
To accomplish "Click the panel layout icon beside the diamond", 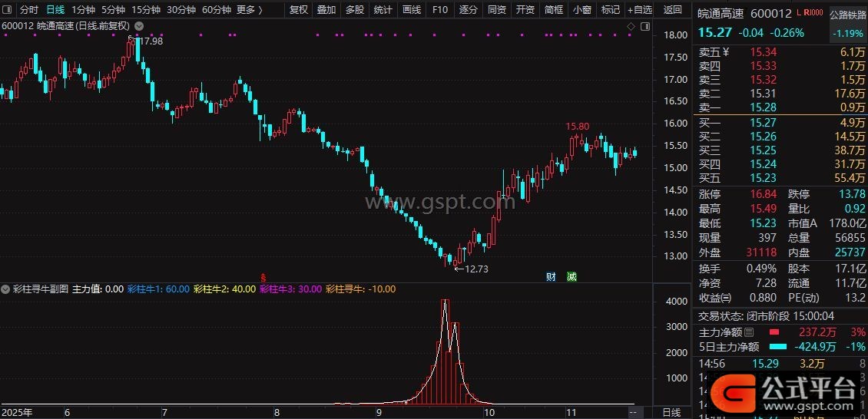I will [644, 26].
